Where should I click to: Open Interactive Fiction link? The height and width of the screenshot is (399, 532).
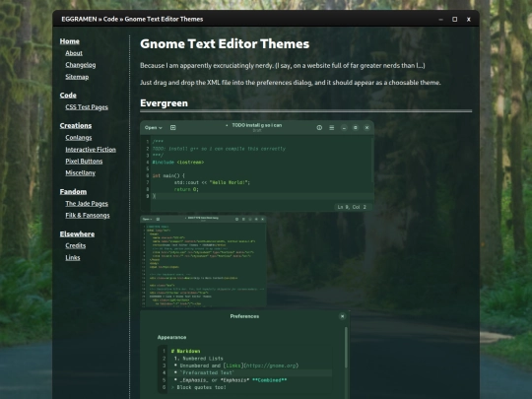click(91, 150)
